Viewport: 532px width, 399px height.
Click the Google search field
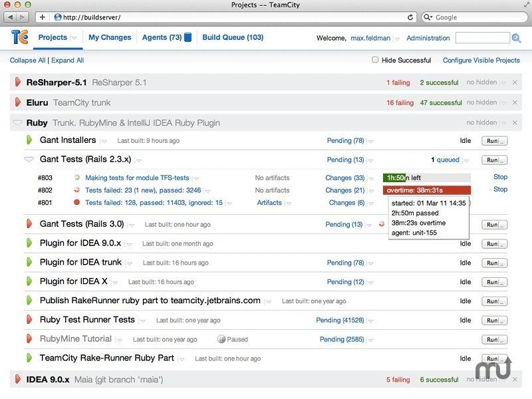click(475, 17)
